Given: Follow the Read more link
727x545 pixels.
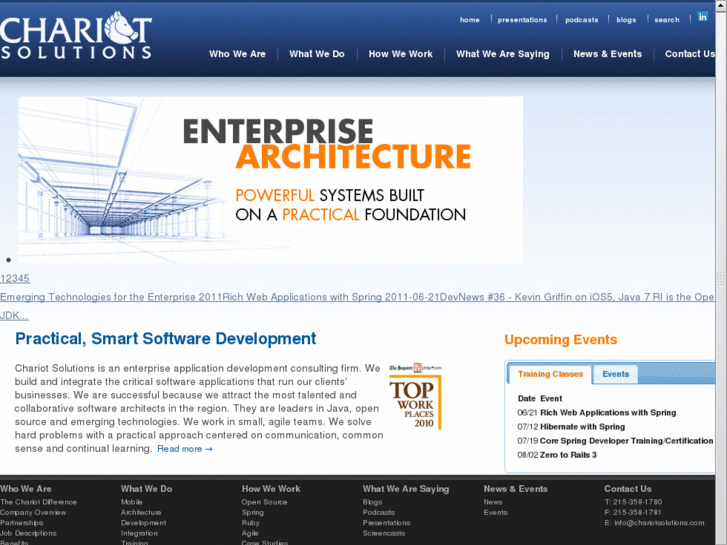Looking at the screenshot, I should point(185,449).
